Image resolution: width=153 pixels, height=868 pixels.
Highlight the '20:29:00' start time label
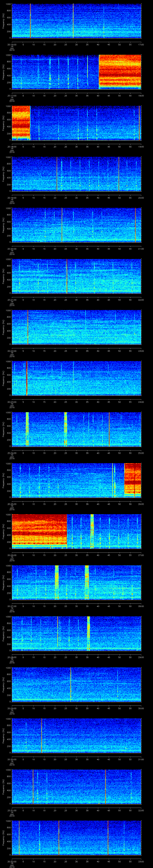12,708
